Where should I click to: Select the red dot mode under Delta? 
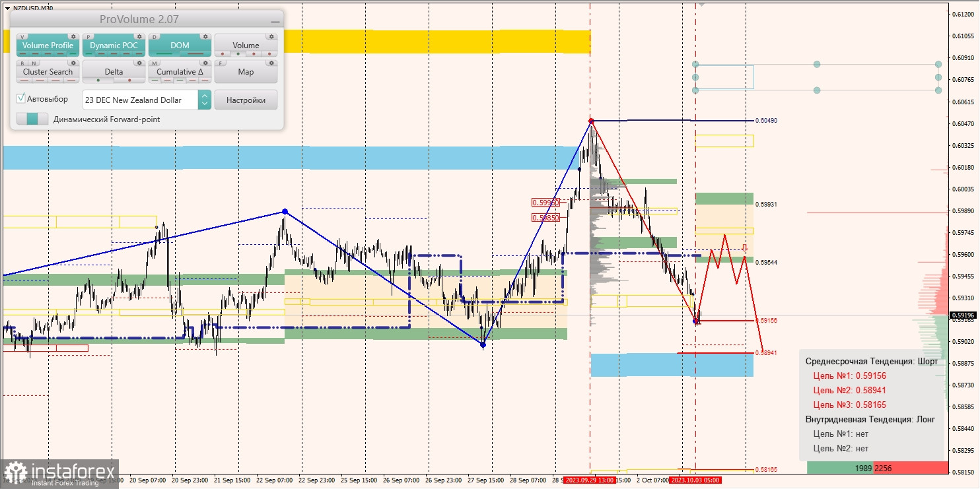click(x=129, y=81)
